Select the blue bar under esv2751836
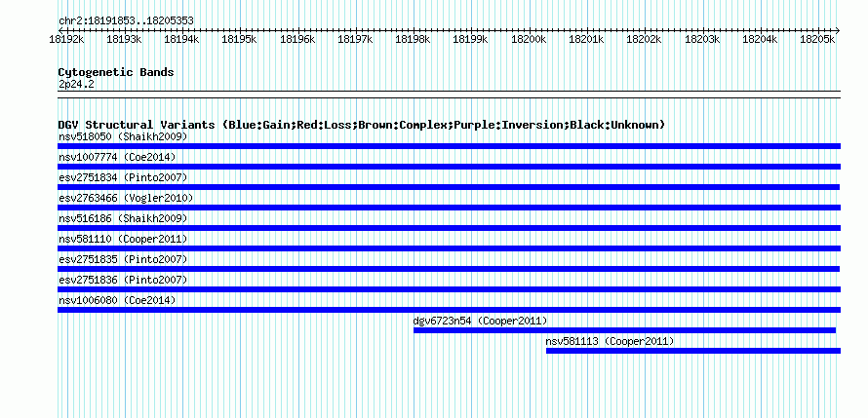 coord(449,289)
